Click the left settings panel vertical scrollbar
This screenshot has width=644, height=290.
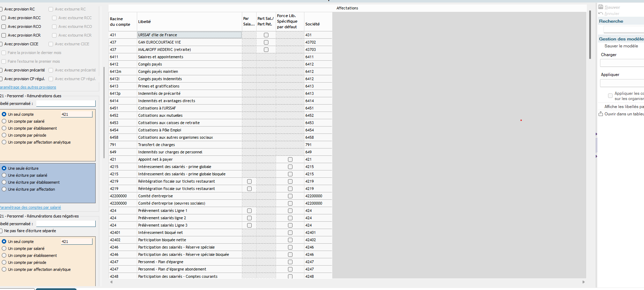104,112
